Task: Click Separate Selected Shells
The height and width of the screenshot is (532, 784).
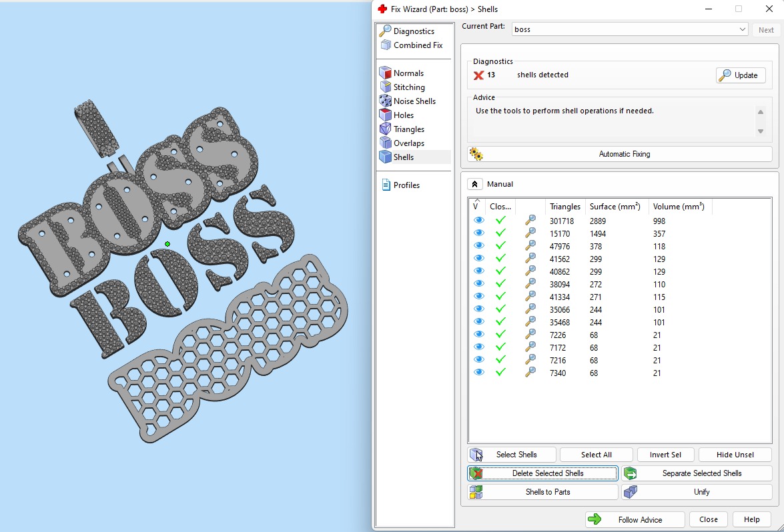Action: point(697,473)
